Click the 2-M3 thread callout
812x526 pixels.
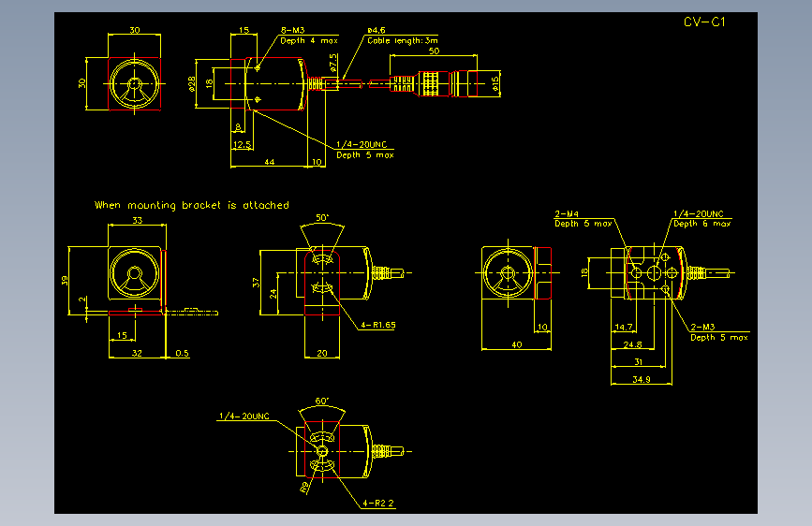point(702,327)
